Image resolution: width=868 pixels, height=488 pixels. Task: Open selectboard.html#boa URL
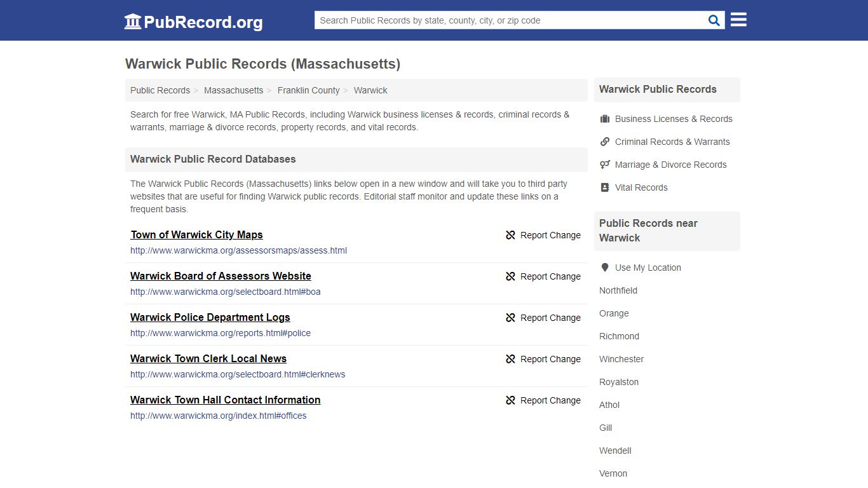pyautogui.click(x=226, y=292)
